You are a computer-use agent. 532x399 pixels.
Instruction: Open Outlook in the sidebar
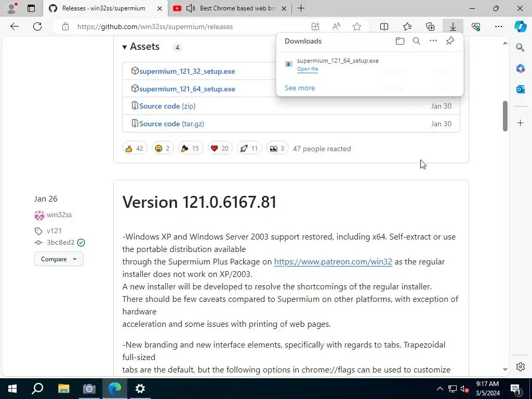520,89
